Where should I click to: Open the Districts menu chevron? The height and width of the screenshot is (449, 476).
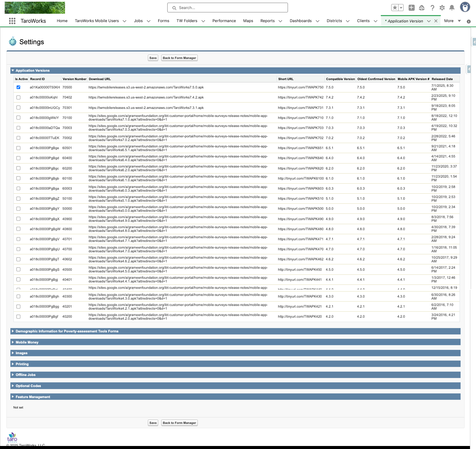(348, 21)
